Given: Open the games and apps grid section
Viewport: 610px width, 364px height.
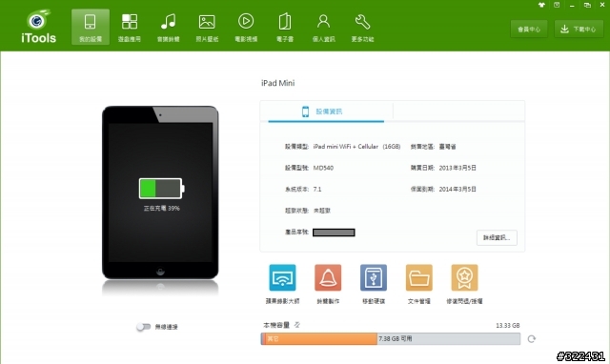Looking at the screenshot, I should 130,27.
